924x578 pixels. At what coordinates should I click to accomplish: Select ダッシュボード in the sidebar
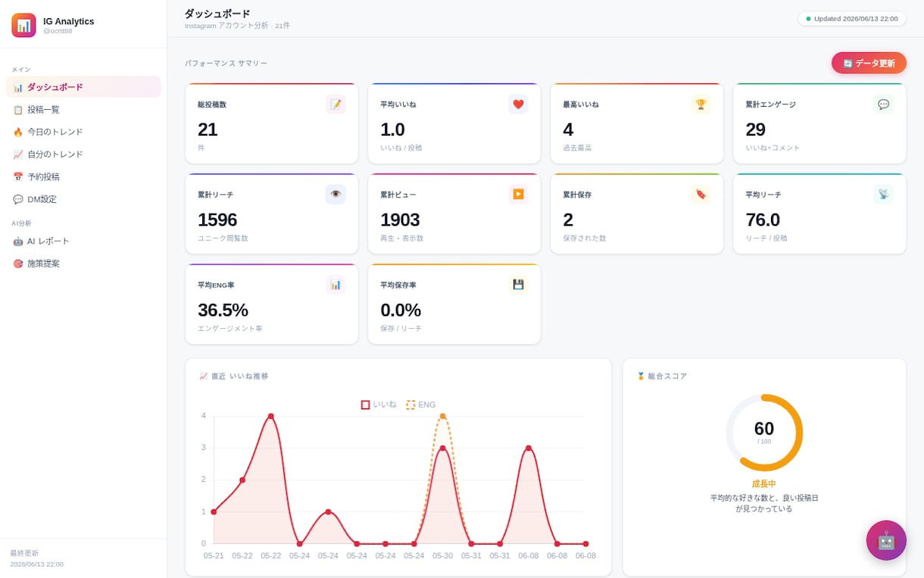(83, 87)
